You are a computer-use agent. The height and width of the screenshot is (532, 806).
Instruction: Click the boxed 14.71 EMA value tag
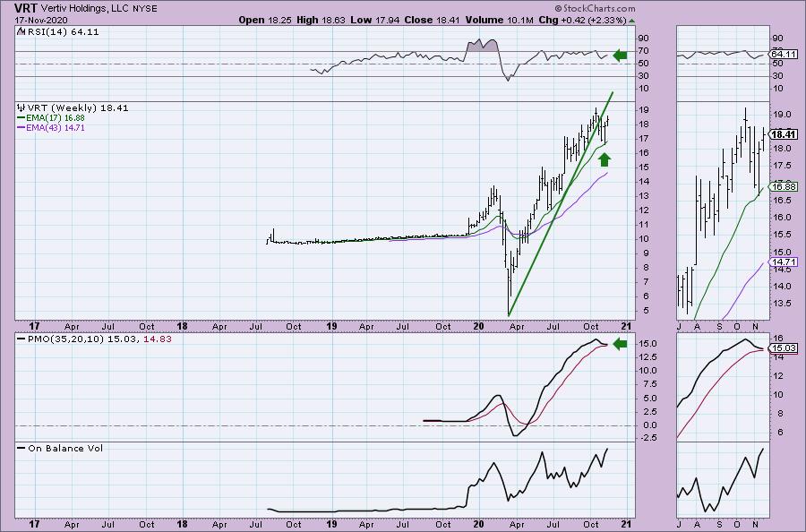point(784,262)
